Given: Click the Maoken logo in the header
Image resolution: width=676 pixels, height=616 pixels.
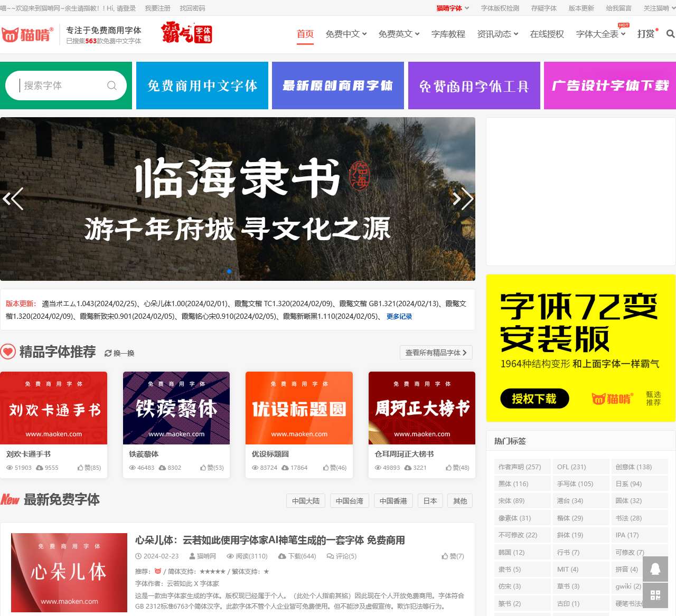Looking at the screenshot, I should (27, 34).
